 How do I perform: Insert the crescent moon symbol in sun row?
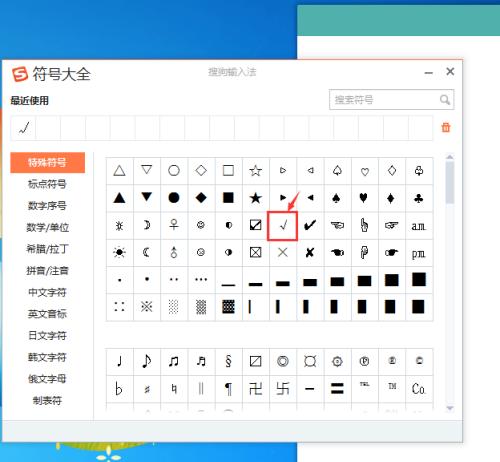coord(147,253)
